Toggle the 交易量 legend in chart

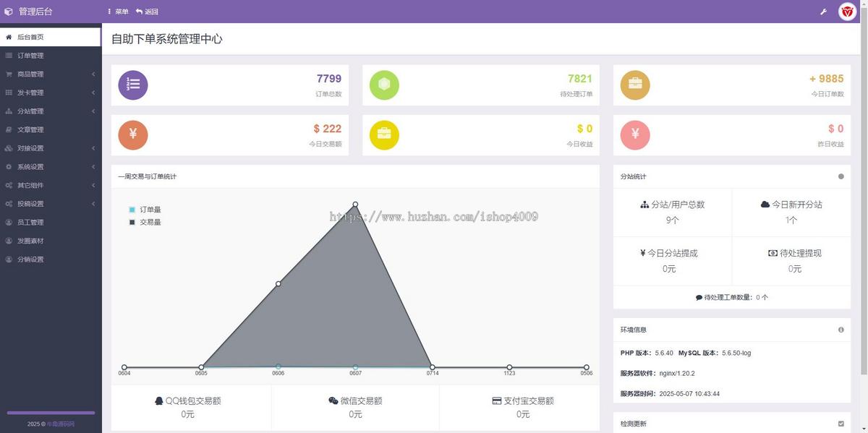(x=145, y=222)
